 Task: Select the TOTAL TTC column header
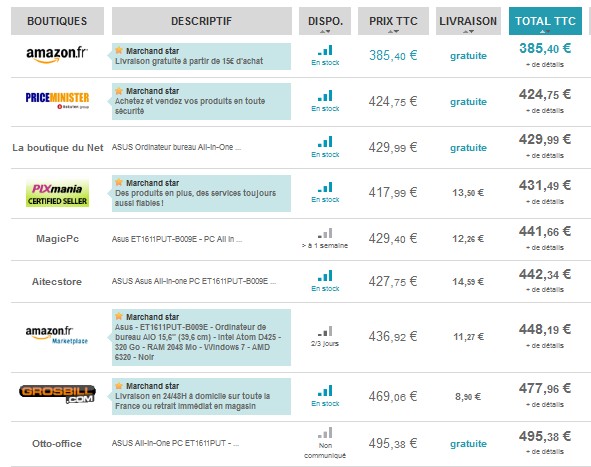(x=545, y=21)
